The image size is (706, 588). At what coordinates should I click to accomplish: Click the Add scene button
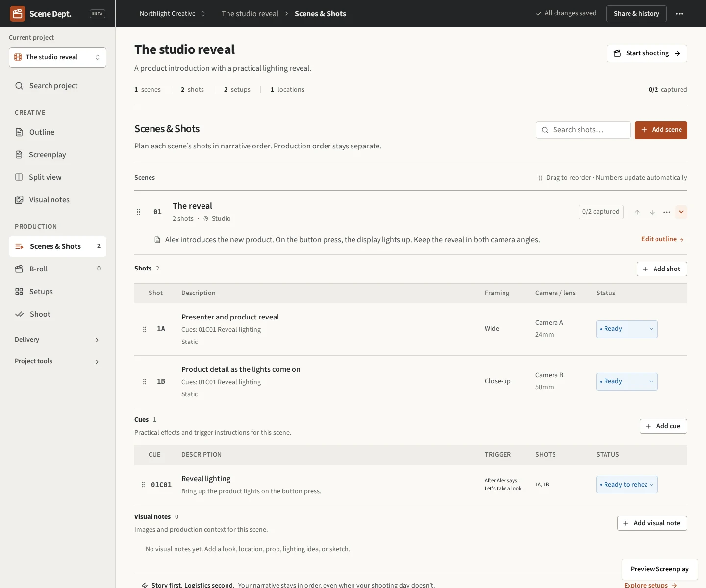click(x=661, y=130)
